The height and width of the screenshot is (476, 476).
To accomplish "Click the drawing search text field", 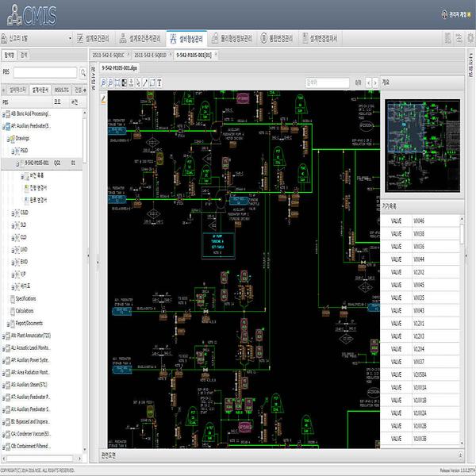I will coord(325,82).
